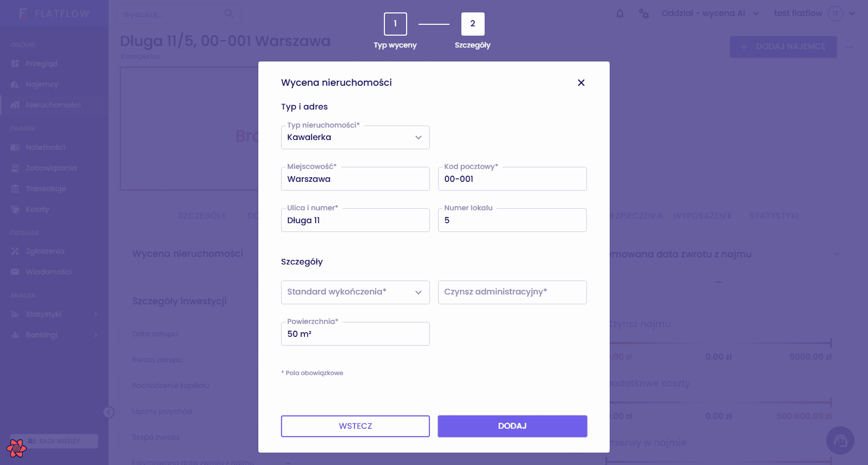
Task: Click the Powierzchnia field with 50 m²
Action: [355, 334]
